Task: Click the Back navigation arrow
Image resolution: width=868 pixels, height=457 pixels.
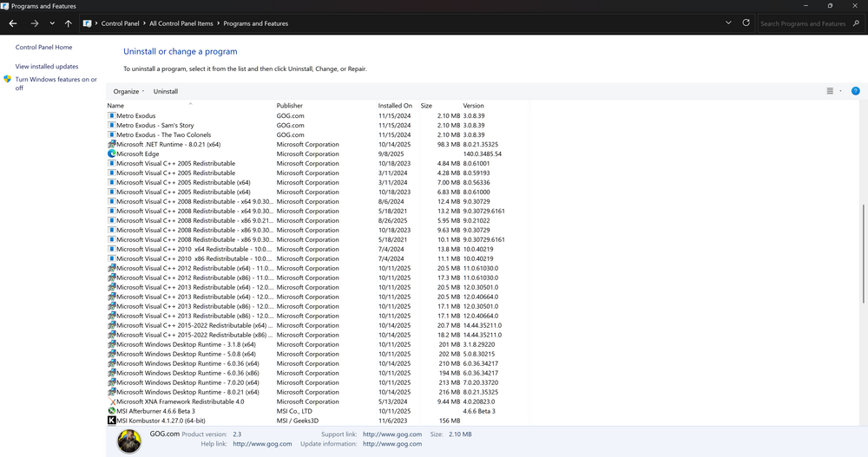Action: point(13,23)
